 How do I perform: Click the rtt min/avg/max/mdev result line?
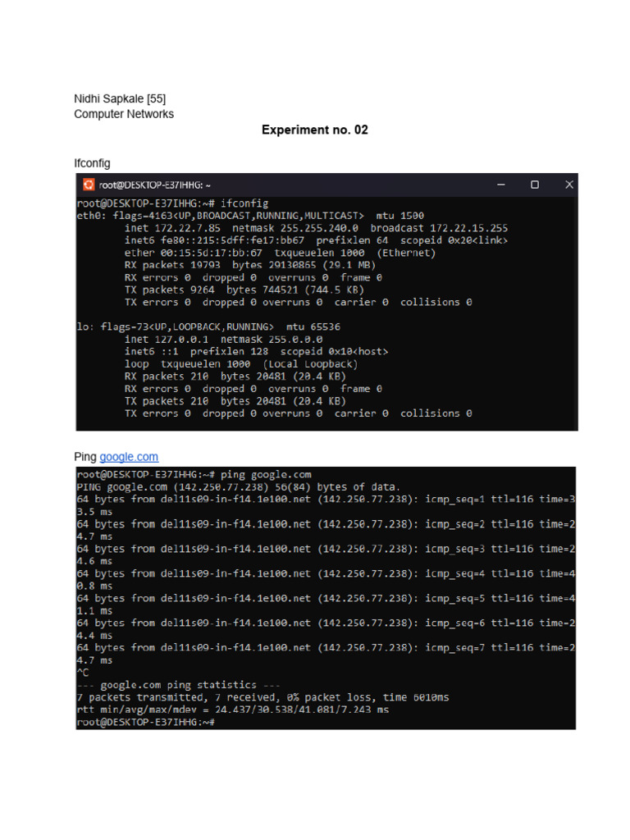[233, 710]
